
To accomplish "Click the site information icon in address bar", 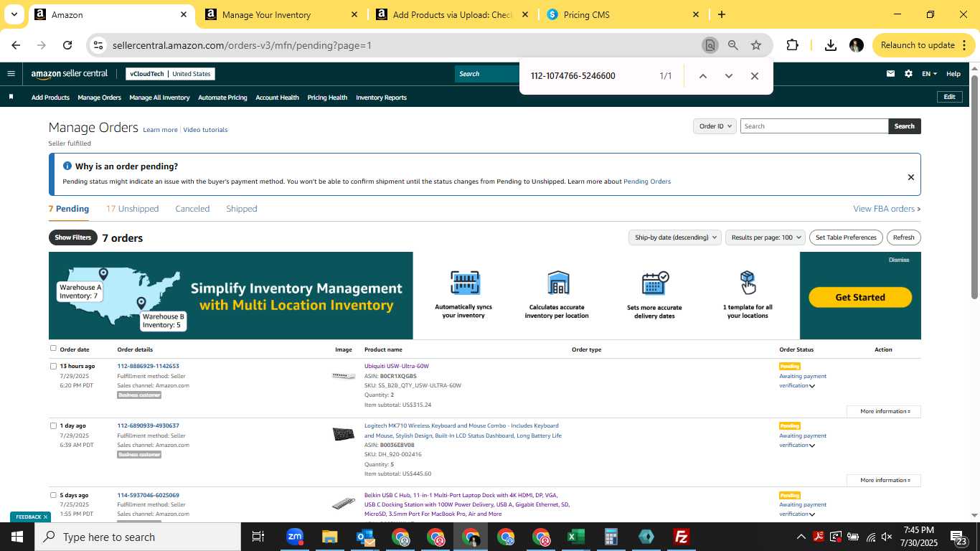I will point(98,45).
